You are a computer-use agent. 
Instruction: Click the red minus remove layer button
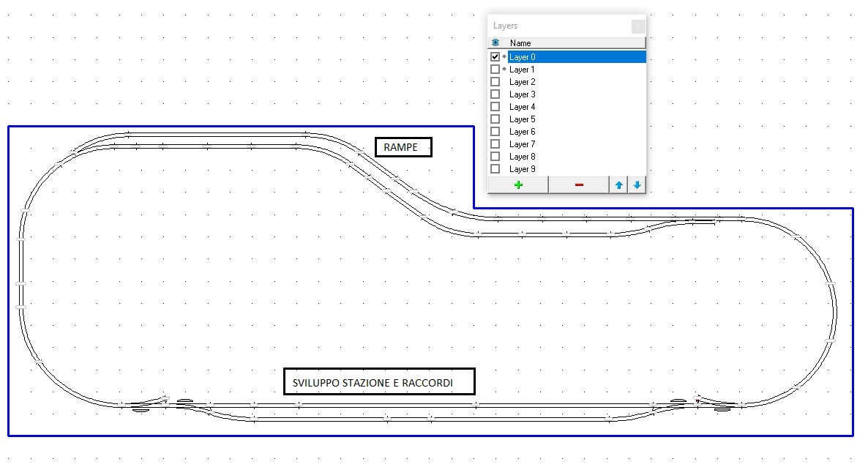tap(579, 185)
